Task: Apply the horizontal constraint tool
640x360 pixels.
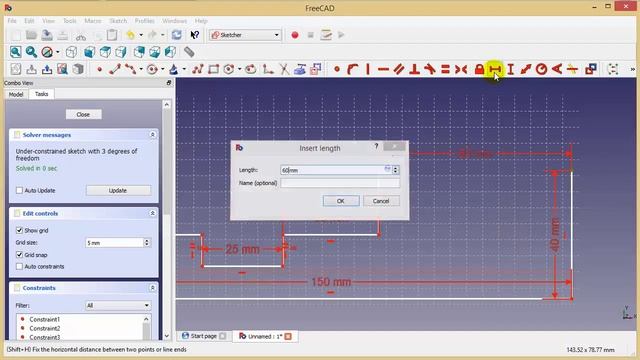Action: 383,69
